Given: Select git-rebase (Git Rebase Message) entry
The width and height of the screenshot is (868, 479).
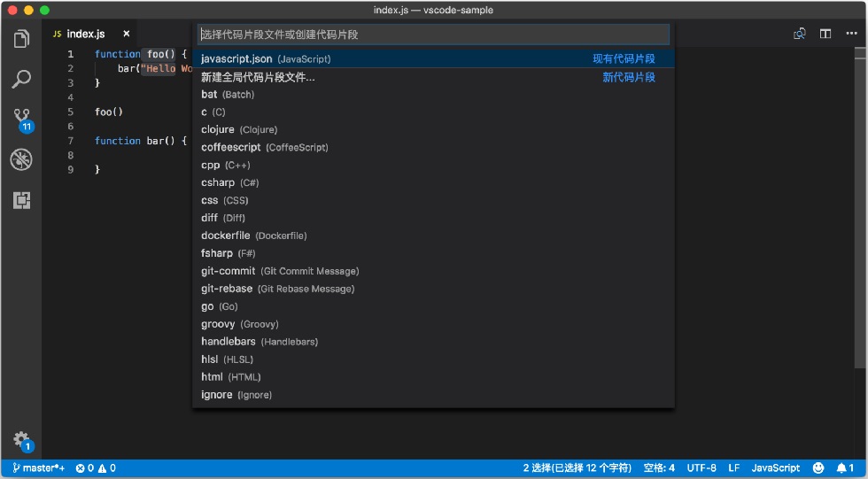Looking at the screenshot, I should pyautogui.click(x=433, y=289).
